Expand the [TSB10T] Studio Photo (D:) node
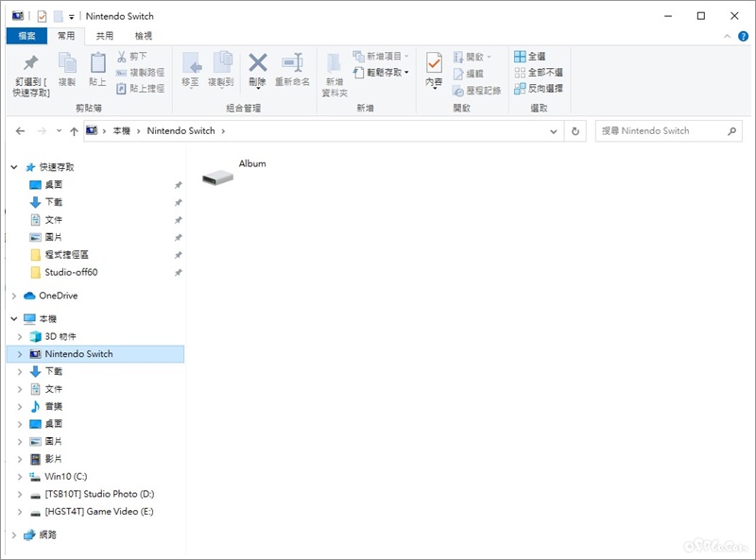Image resolution: width=756 pixels, height=560 pixels. 20,495
